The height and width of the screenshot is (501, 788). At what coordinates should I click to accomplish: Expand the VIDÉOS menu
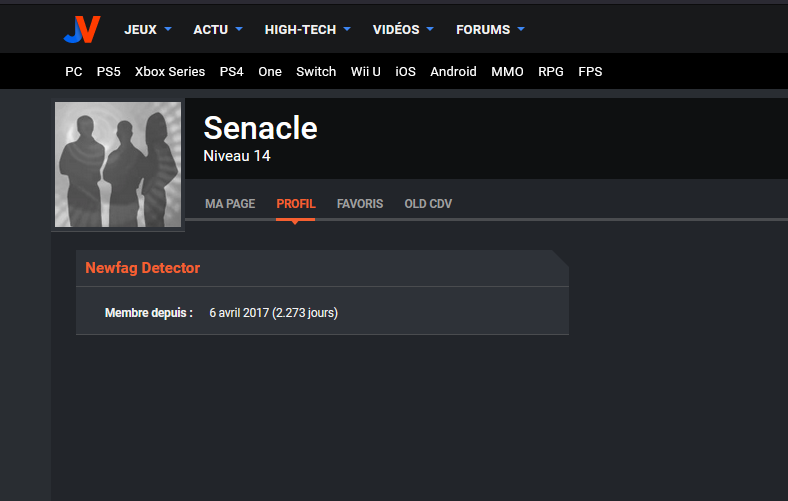point(403,30)
